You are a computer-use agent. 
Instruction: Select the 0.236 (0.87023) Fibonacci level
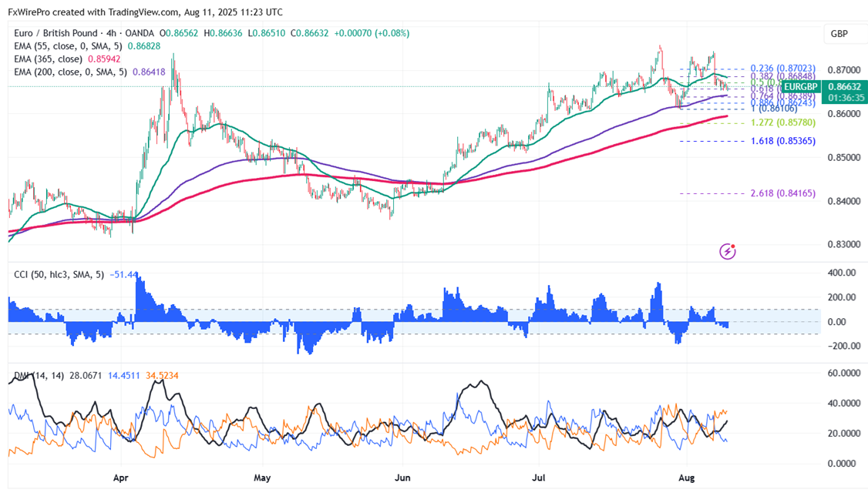(x=782, y=69)
